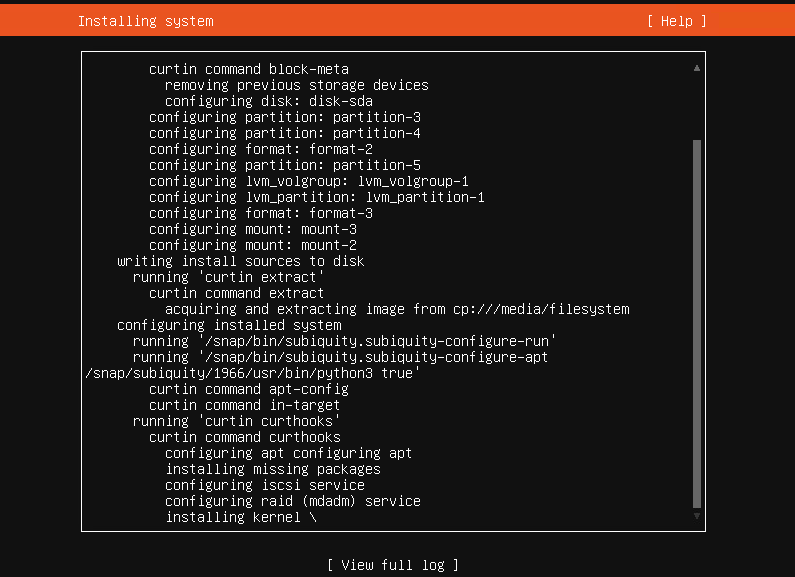
Task: Click the 'configuring iscsi service' line
Action: tap(264, 485)
